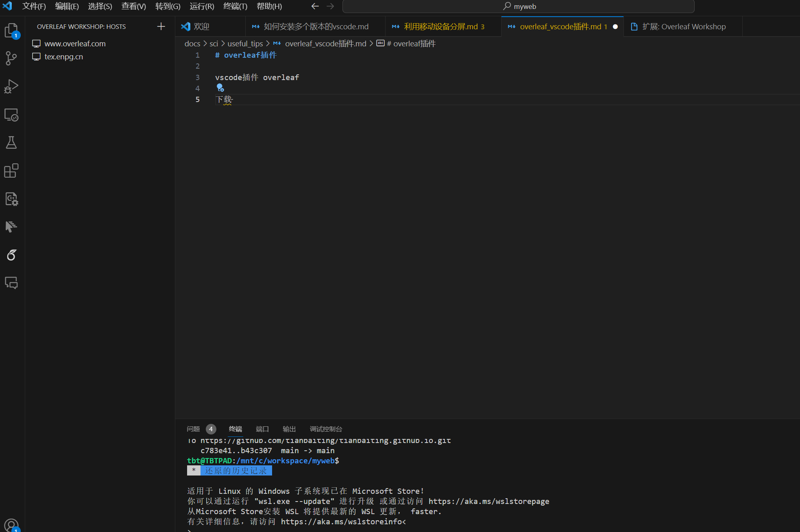Expand the docs breadcrumb folder

tap(192, 43)
